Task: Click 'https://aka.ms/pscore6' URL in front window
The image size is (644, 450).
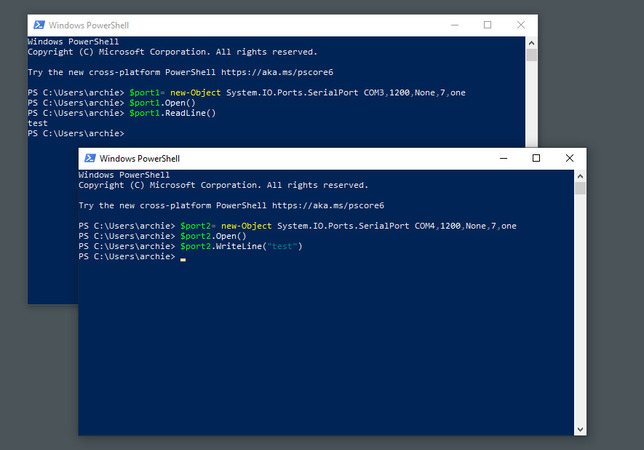Action: coord(328,205)
